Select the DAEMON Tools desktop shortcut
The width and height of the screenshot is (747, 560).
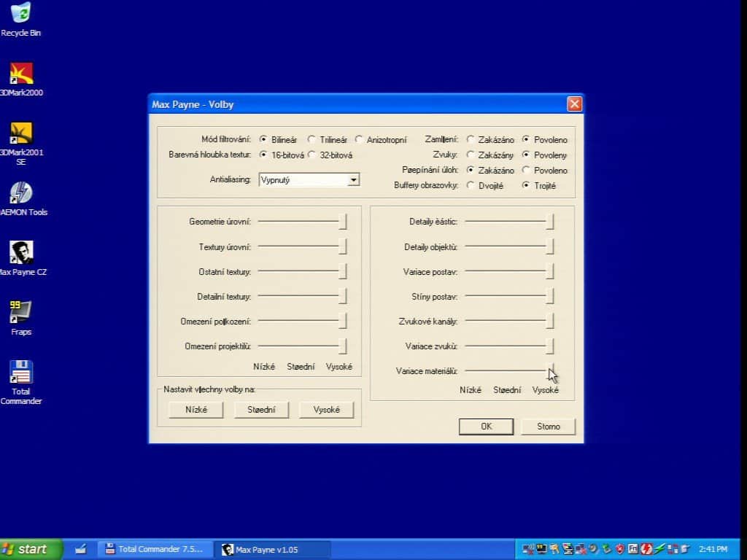coord(22,198)
